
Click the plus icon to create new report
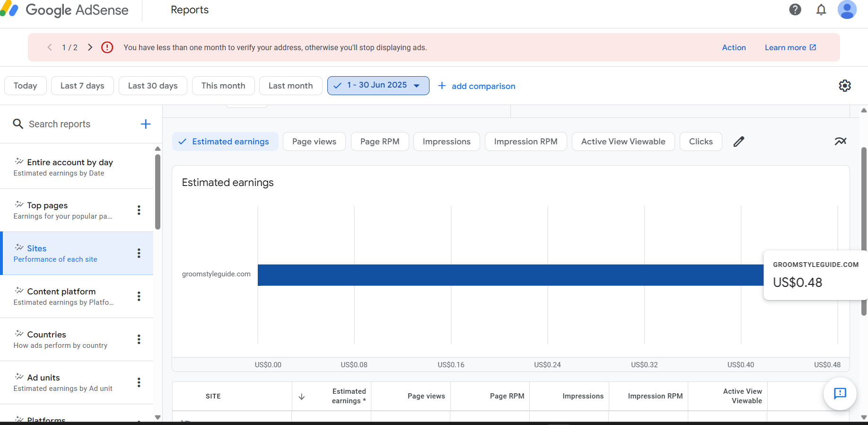pos(146,124)
